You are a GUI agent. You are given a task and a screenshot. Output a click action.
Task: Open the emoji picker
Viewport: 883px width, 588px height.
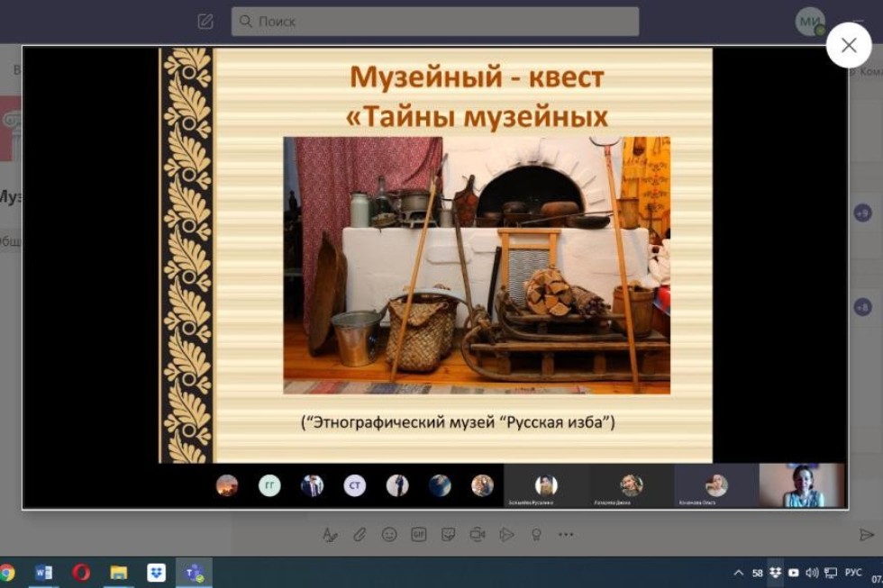387,534
